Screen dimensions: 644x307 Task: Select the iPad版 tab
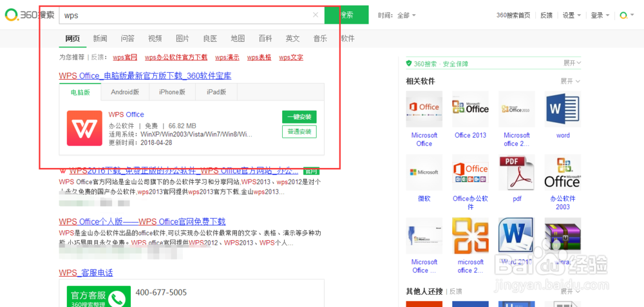pos(216,92)
